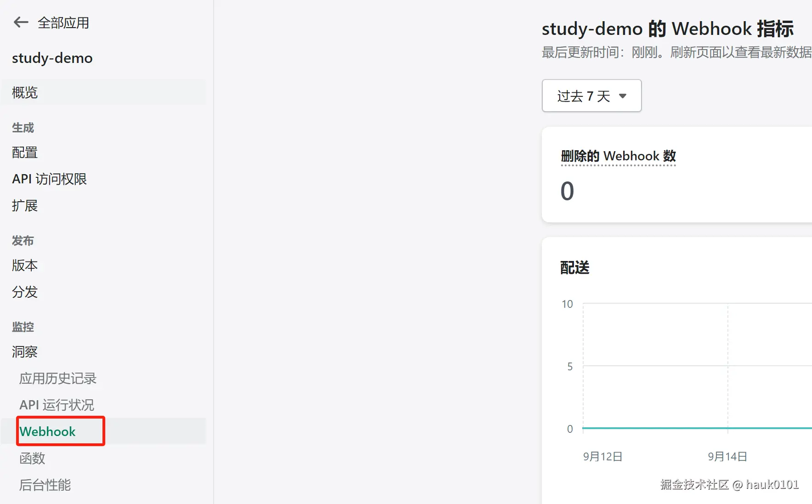Click the 删除的 Webhook 数 metric label
812x504 pixels.
[618, 156]
